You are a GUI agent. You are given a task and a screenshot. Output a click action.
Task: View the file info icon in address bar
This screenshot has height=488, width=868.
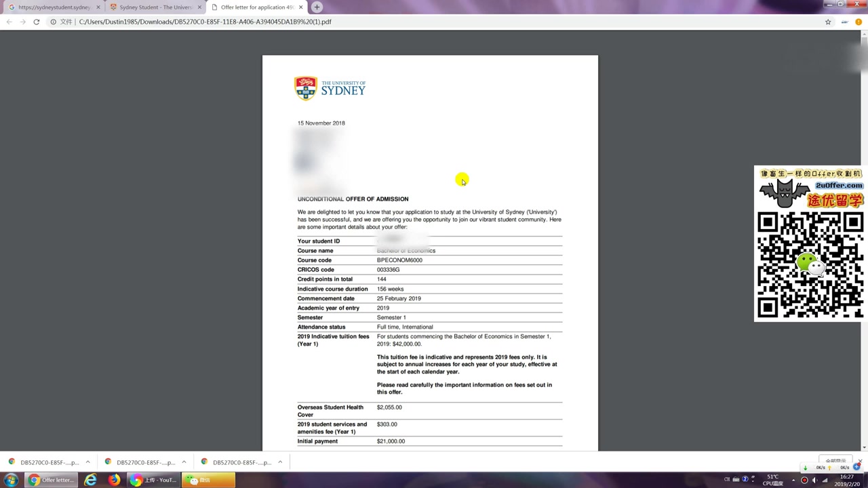click(x=53, y=22)
